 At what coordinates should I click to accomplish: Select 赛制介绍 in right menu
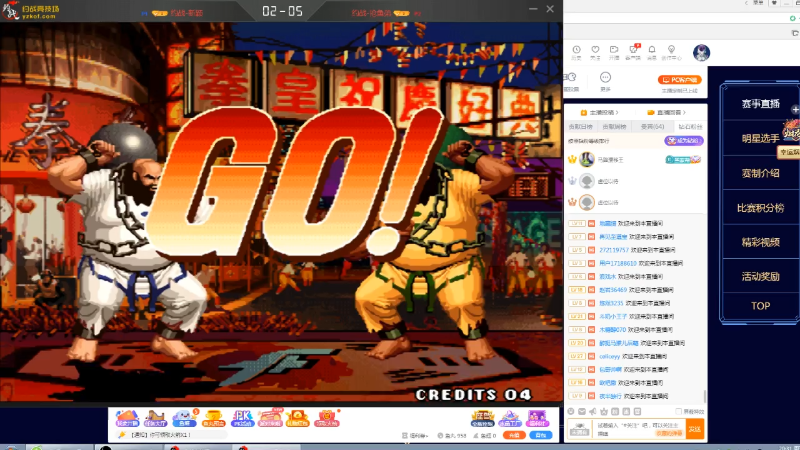pos(760,173)
